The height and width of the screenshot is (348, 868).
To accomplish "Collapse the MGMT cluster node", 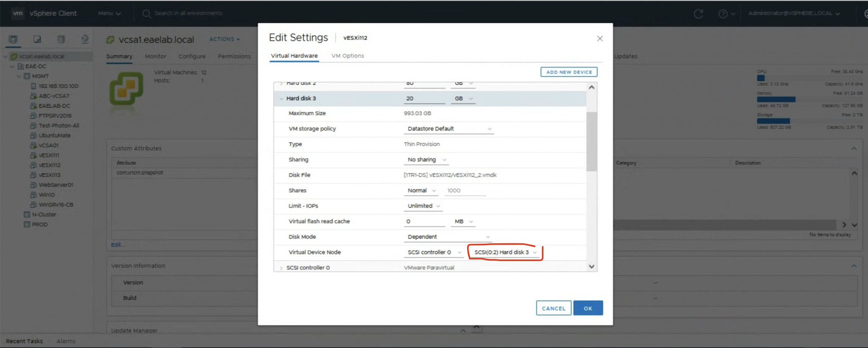I will (19, 76).
